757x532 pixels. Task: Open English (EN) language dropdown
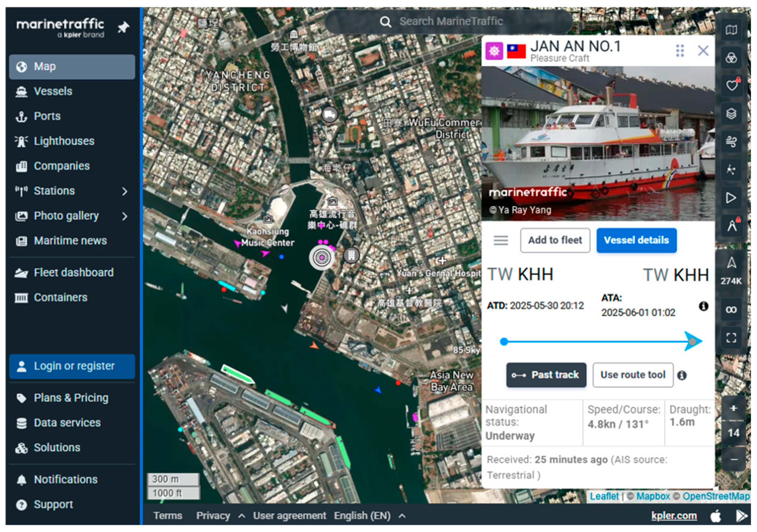coord(370,516)
